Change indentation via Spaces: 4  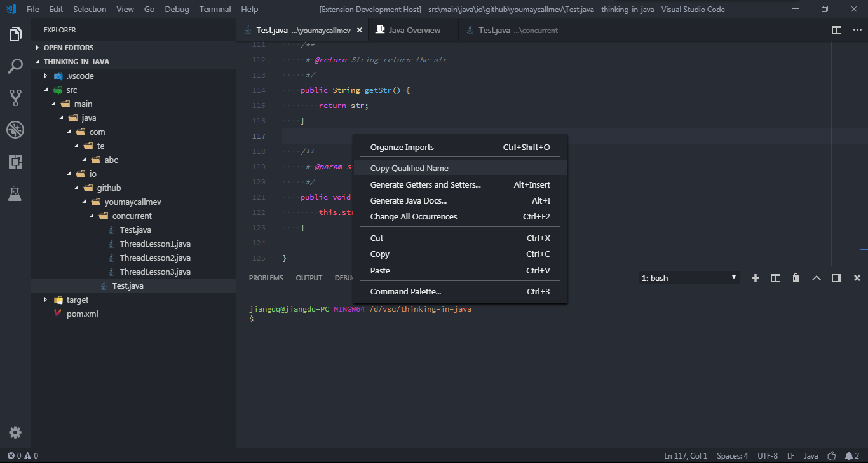(732, 456)
